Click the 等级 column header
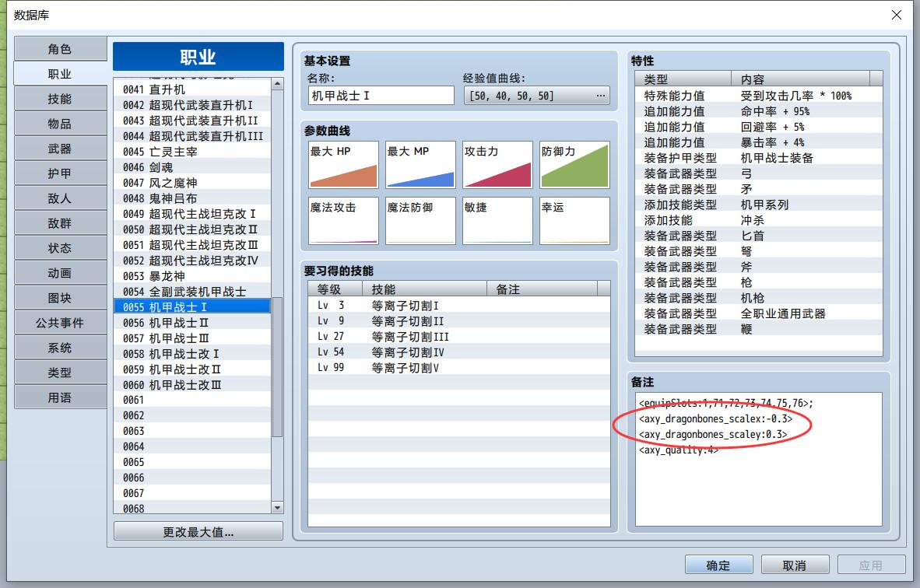 click(x=335, y=289)
